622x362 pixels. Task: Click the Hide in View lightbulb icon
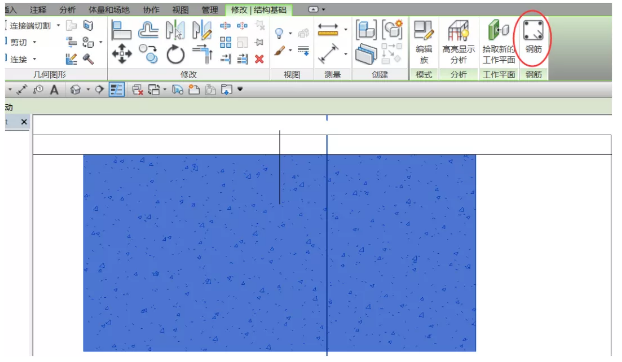point(280,33)
